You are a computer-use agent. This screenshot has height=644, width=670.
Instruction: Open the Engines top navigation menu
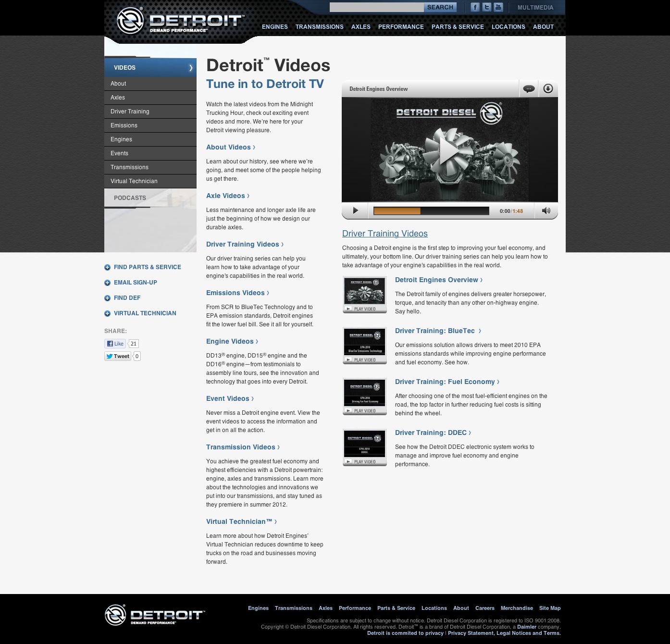coord(275,27)
